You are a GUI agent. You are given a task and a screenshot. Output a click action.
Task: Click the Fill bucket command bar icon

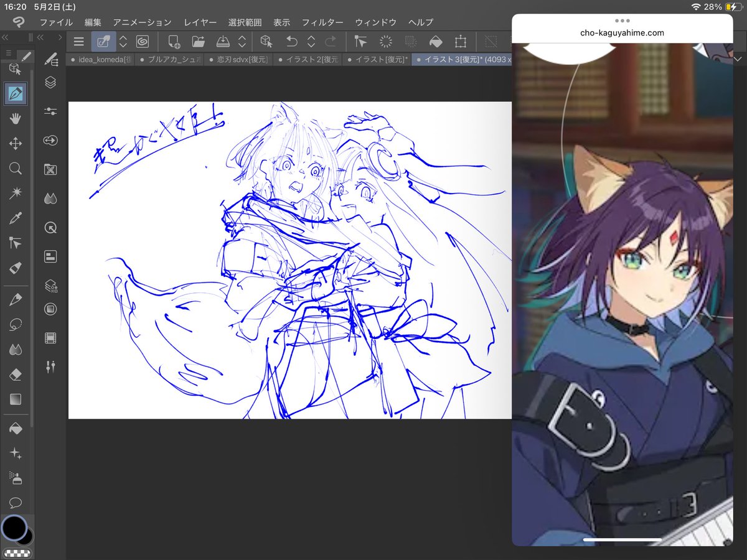[436, 42]
